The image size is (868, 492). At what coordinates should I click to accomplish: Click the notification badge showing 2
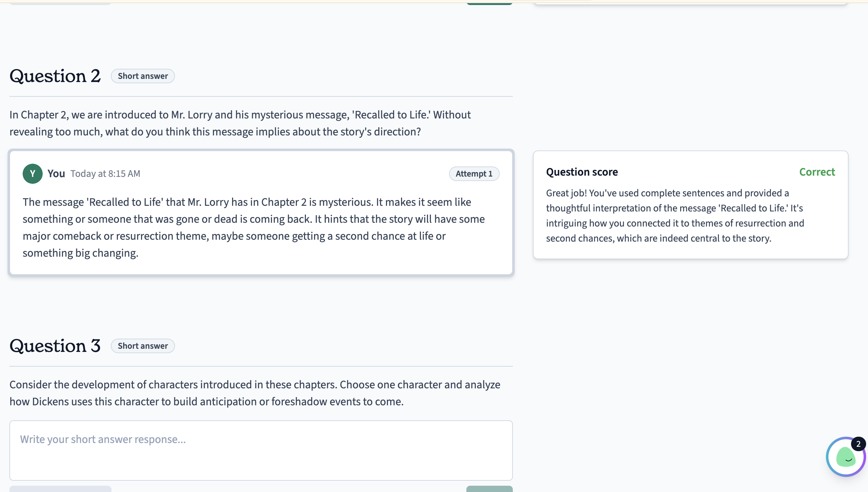(858, 444)
